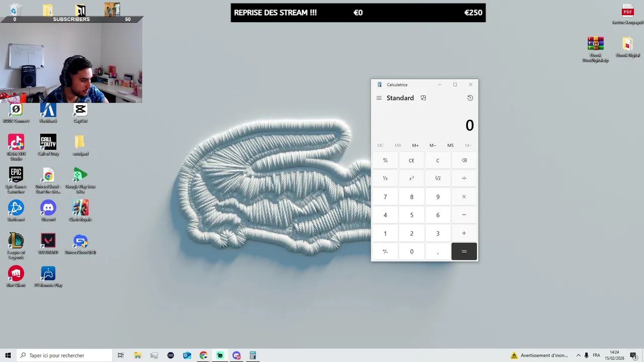The image size is (644, 362).
Task: Select the CapCut desktop icon
Action: coord(80,113)
